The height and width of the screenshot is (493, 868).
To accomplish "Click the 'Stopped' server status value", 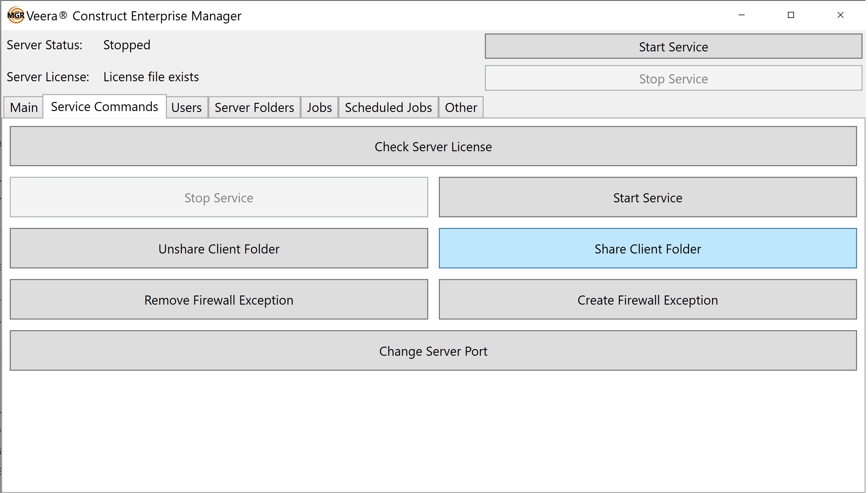I will click(x=127, y=45).
